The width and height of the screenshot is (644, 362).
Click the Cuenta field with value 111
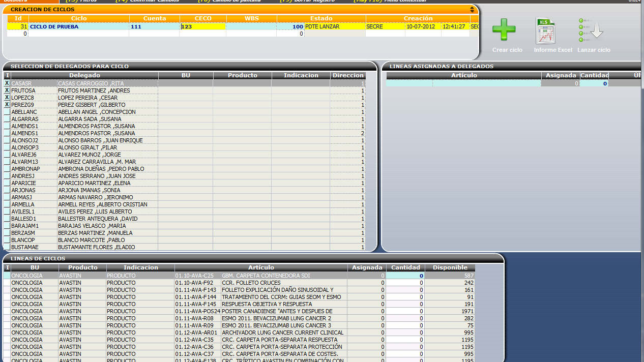click(154, 26)
